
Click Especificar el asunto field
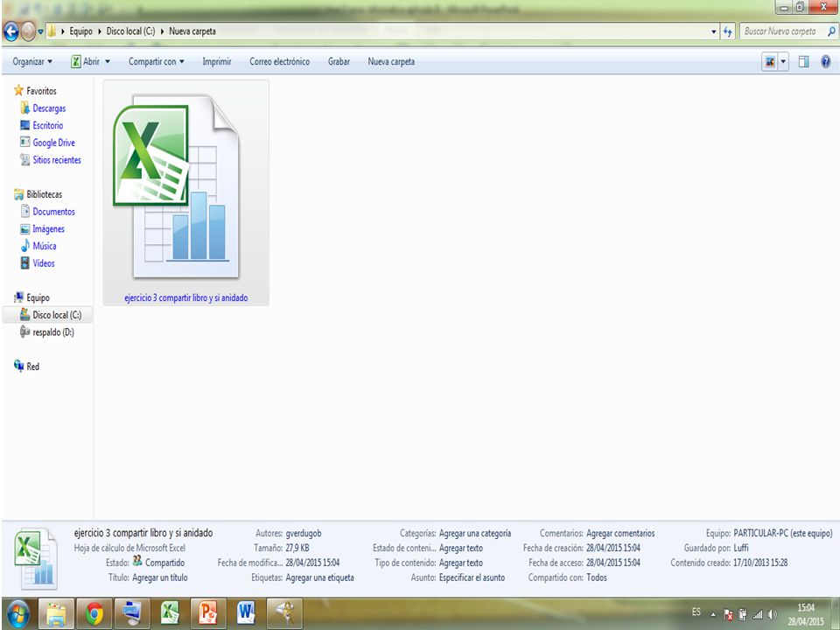472,577
